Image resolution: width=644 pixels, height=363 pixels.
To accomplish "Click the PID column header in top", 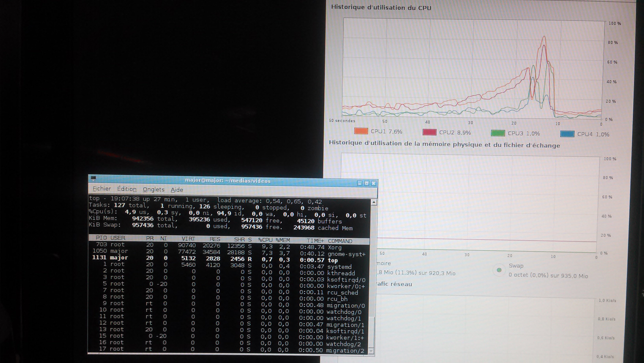I will point(101,238).
